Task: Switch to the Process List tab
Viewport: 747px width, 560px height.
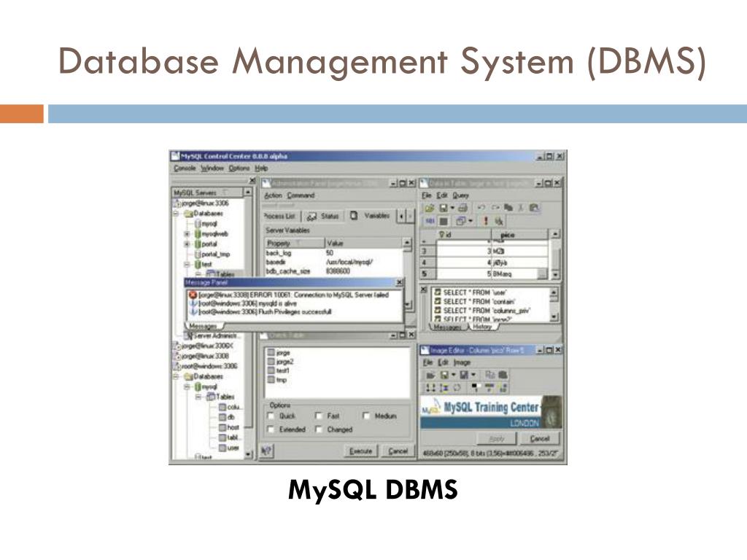Action: pos(279,216)
